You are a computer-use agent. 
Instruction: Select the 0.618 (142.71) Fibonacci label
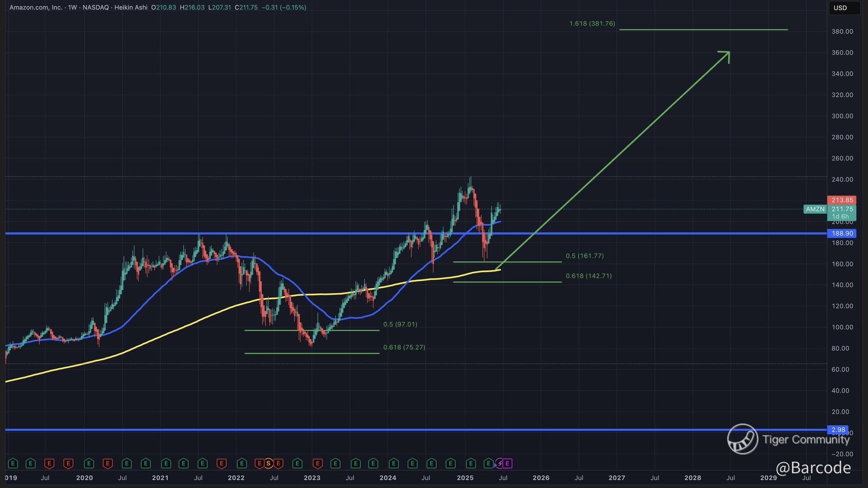pos(589,276)
